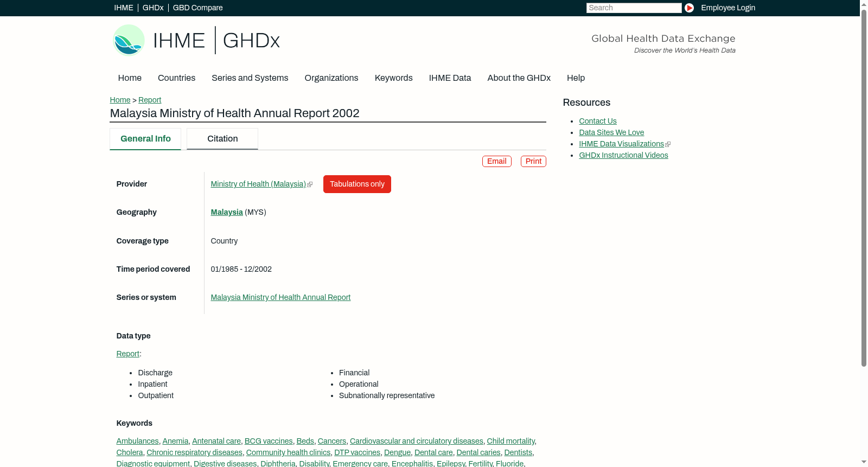Open Contact Us in Resources
The width and height of the screenshot is (868, 467).
coord(598,121)
